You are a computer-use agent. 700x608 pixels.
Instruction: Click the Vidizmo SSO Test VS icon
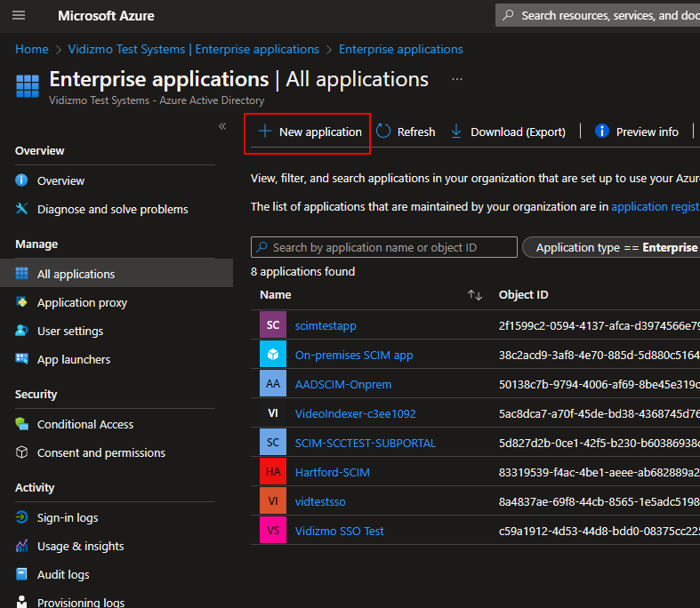[273, 531]
